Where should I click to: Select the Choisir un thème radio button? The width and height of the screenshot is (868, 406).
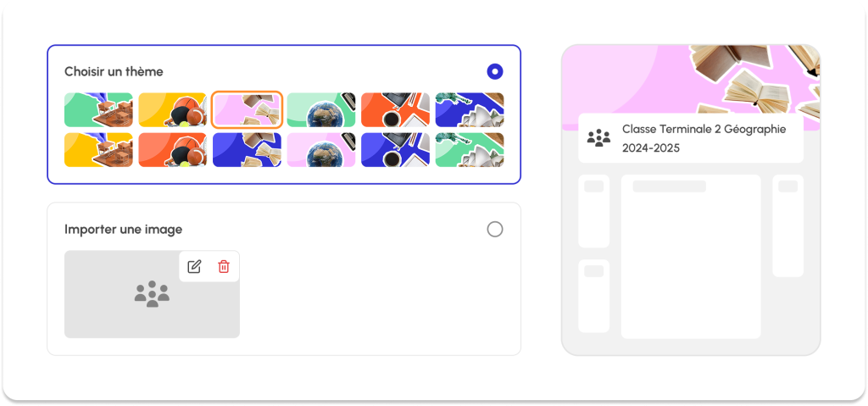pos(495,71)
